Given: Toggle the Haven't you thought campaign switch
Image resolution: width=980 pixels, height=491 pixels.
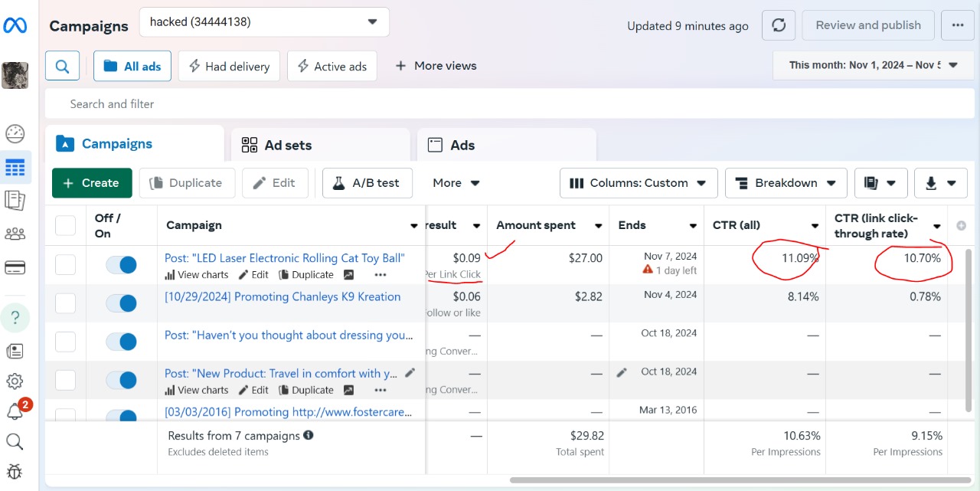Looking at the screenshot, I should (x=121, y=342).
